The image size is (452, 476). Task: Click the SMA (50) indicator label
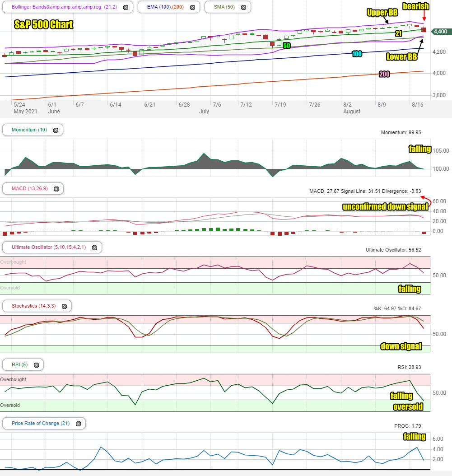[224, 7]
